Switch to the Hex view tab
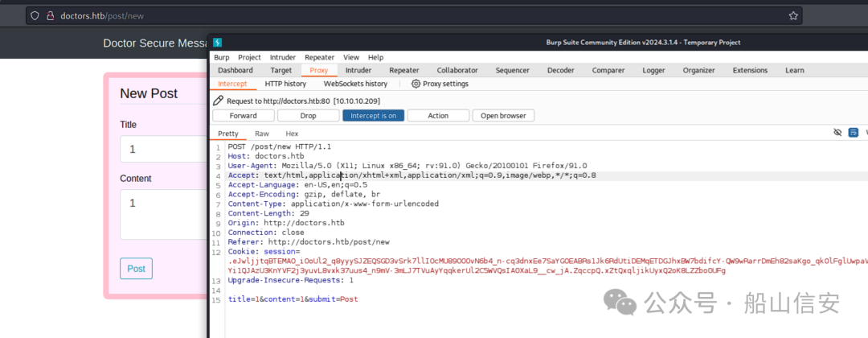Image resolution: width=868 pixels, height=338 pixels. (292, 134)
